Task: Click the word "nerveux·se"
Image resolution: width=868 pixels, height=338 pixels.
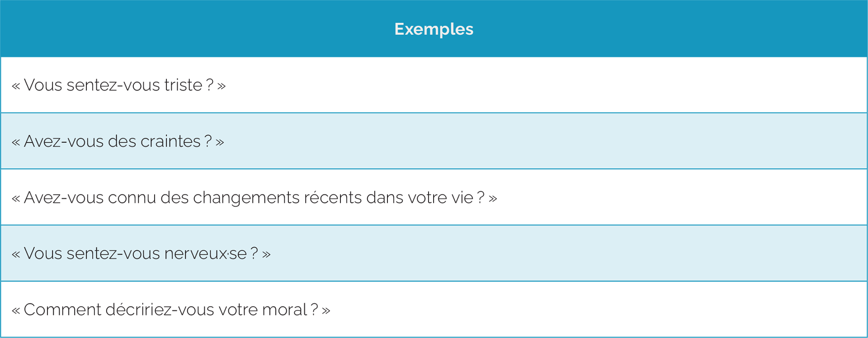Action: (x=205, y=254)
